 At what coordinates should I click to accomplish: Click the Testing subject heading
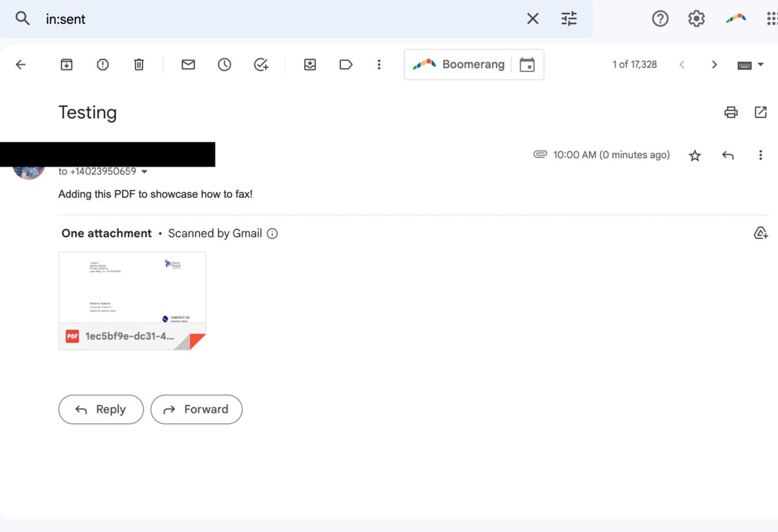click(88, 112)
